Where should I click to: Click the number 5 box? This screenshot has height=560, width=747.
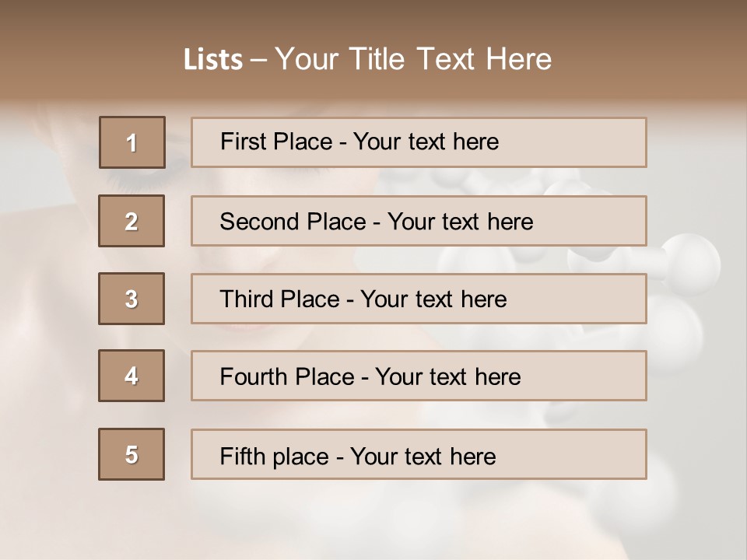pyautogui.click(x=132, y=454)
